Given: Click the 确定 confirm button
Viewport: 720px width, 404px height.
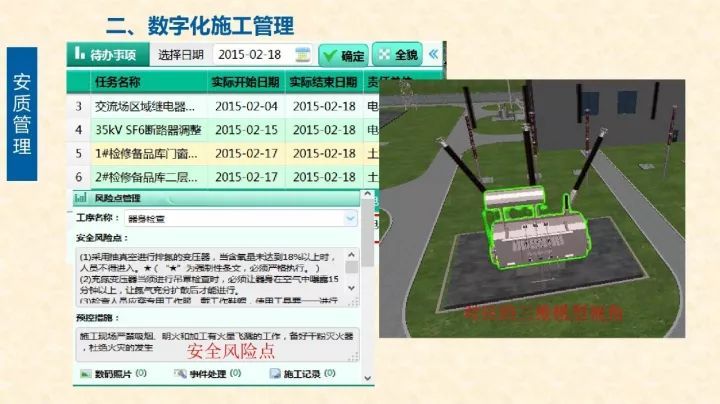Looking at the screenshot, I should click(x=343, y=55).
